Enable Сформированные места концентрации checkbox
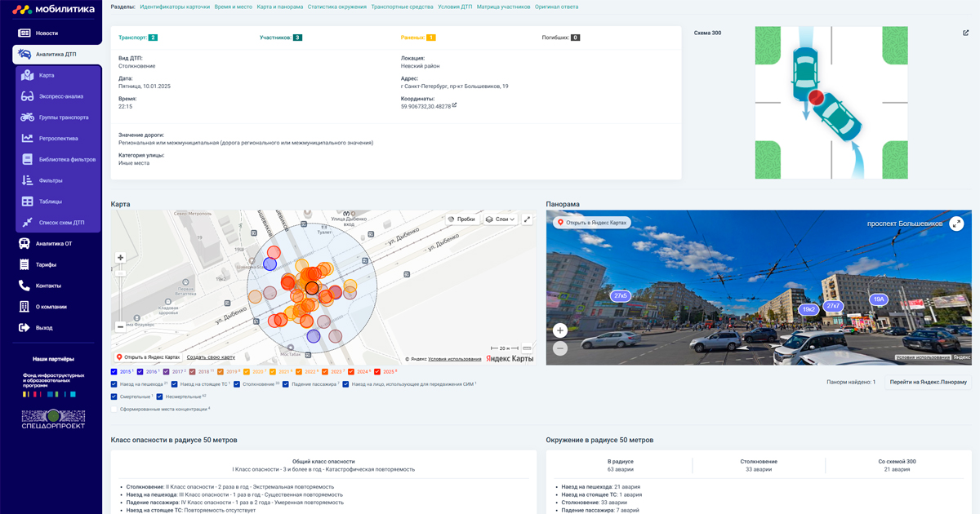 [x=114, y=409]
